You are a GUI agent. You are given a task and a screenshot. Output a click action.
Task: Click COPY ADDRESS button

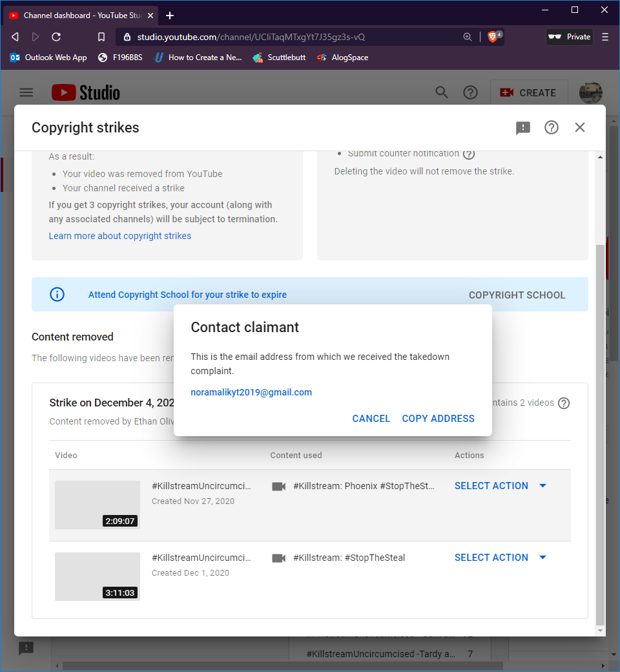[438, 418]
